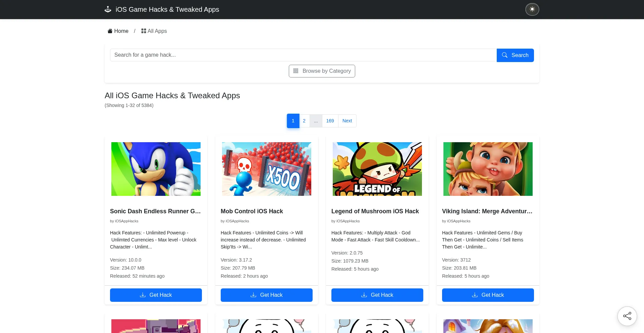
Task: Open Sonic Dash thumbnail image
Action: click(x=156, y=169)
